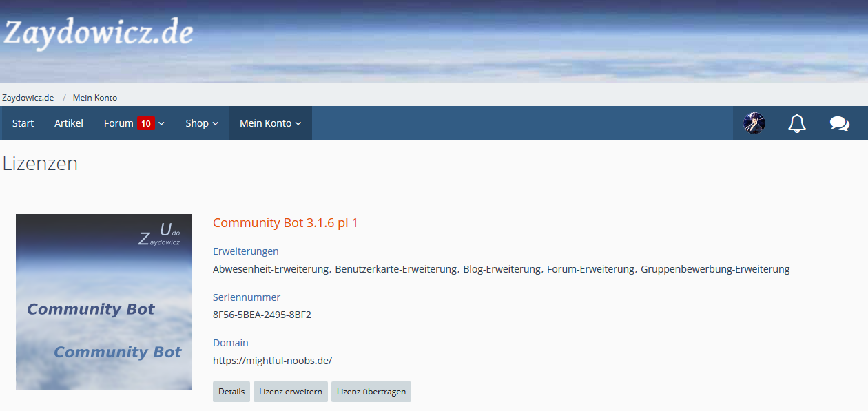Click the Lizenz übertragen button
868x411 pixels.
point(371,392)
